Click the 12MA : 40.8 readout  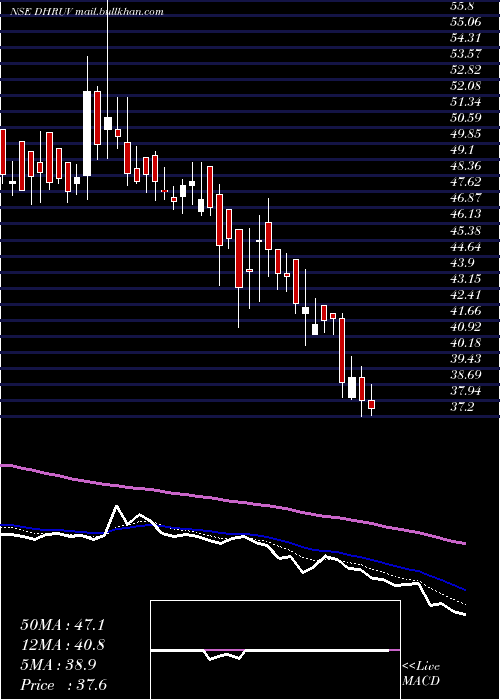[63, 645]
